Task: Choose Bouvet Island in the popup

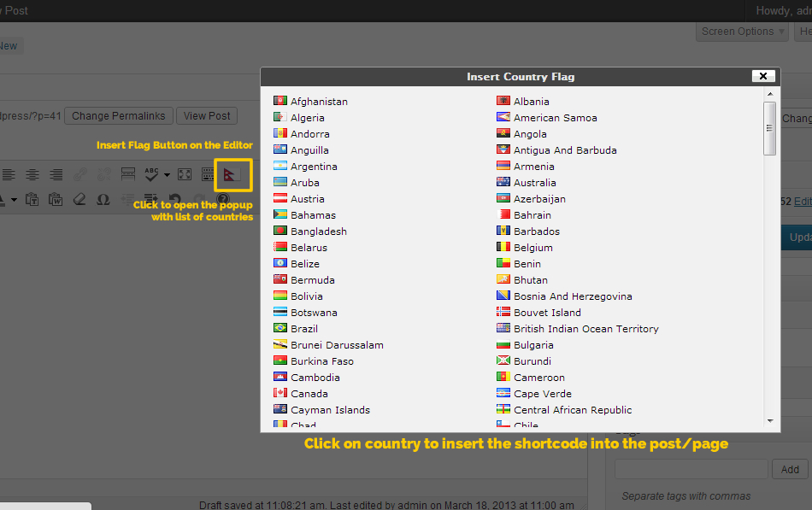Action: [547, 313]
